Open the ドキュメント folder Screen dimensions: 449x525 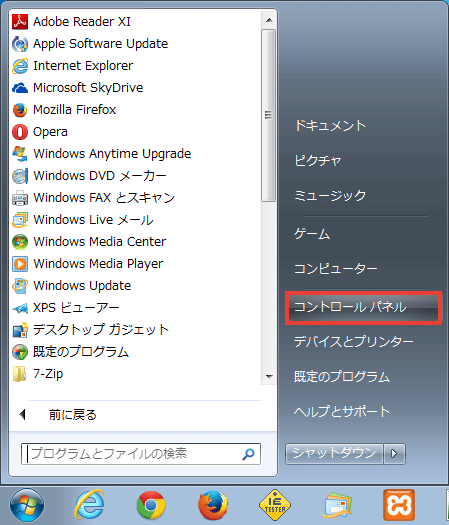click(330, 126)
